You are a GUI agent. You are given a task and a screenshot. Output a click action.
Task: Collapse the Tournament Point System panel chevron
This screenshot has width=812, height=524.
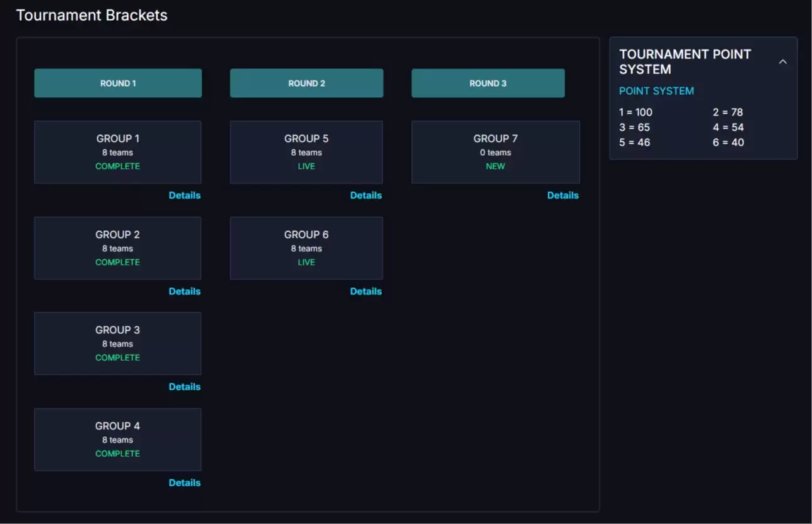[782, 61]
